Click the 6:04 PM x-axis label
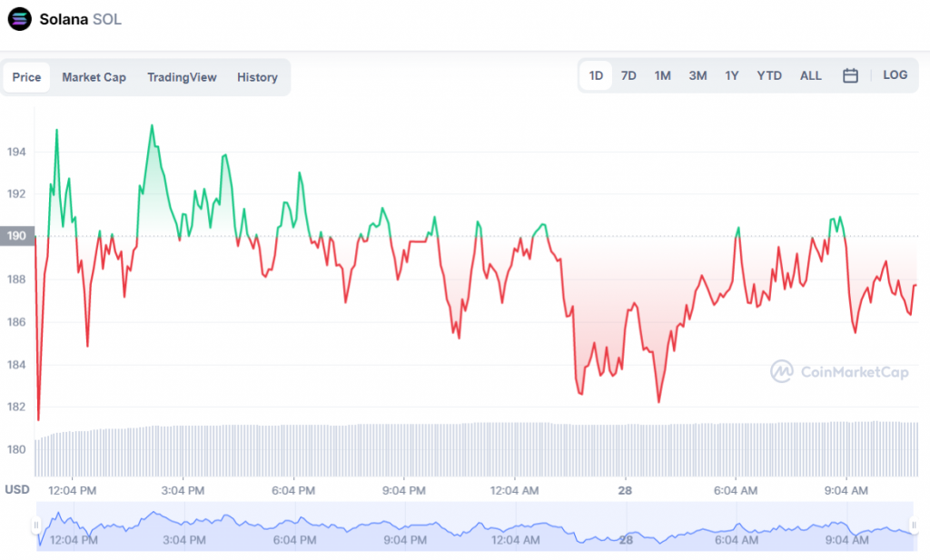Screen dimensions: 930x560 293,491
